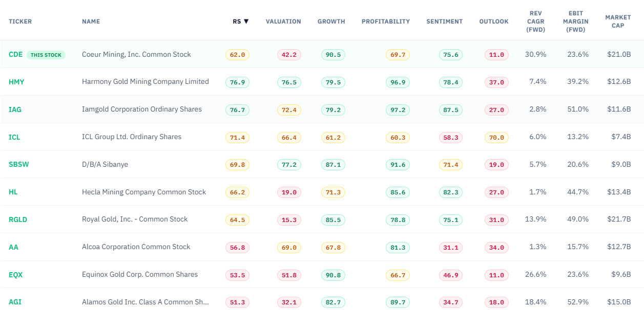Sort table by VALUATION column header
Image resolution: width=644 pixels, height=310 pixels.
point(283,21)
